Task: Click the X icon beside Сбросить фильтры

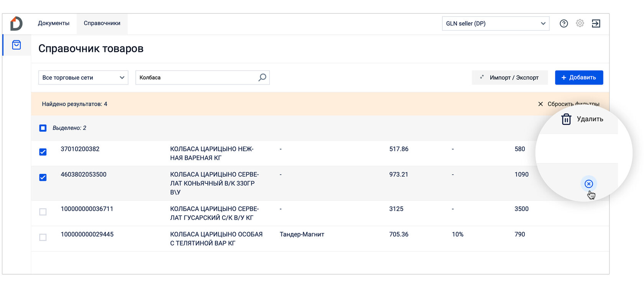Action: 540,104
